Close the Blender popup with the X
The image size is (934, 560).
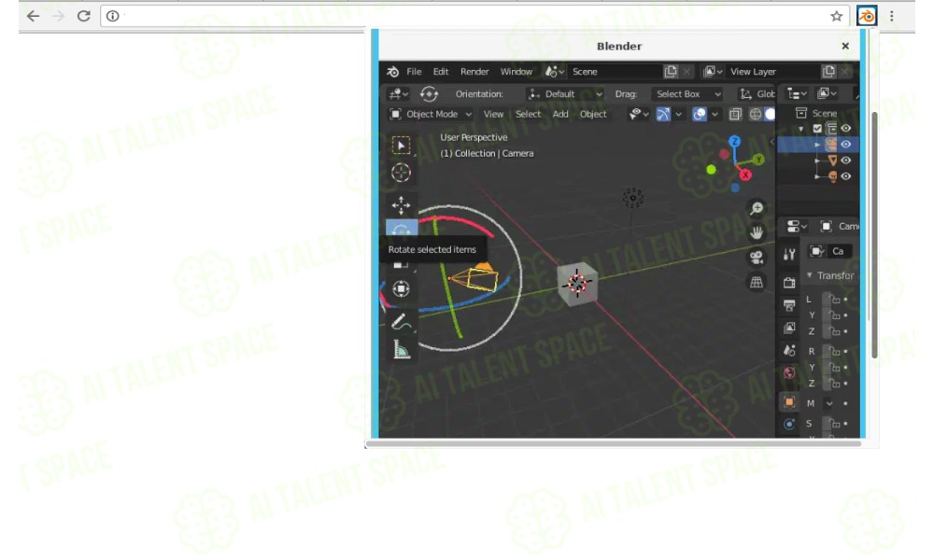845,46
